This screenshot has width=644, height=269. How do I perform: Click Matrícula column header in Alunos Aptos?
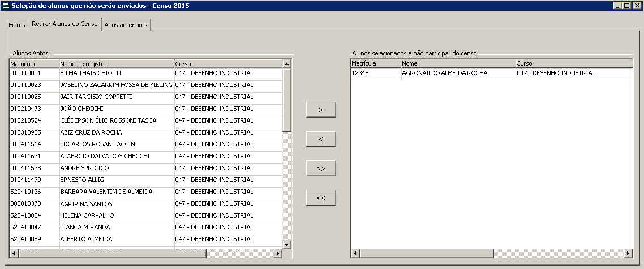pos(34,64)
